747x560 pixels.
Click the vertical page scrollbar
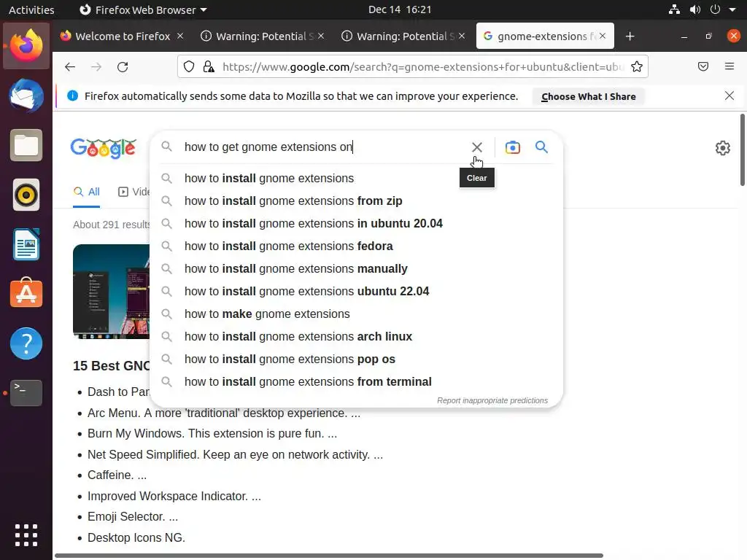(742, 150)
